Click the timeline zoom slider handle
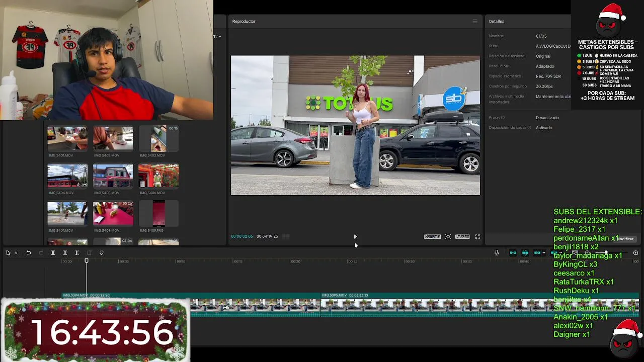 click(x=606, y=253)
